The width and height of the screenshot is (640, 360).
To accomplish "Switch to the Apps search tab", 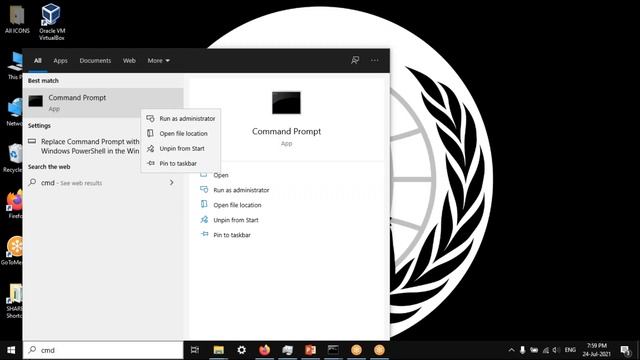I will [x=60, y=60].
